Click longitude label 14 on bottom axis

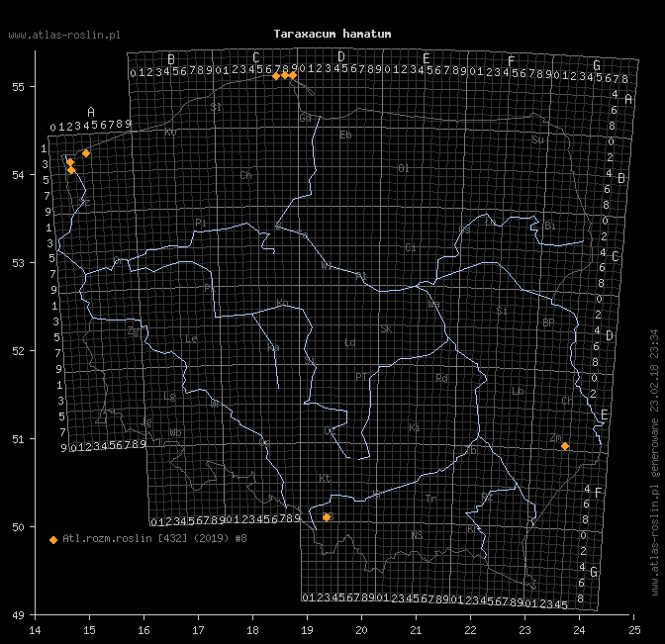coord(36,630)
